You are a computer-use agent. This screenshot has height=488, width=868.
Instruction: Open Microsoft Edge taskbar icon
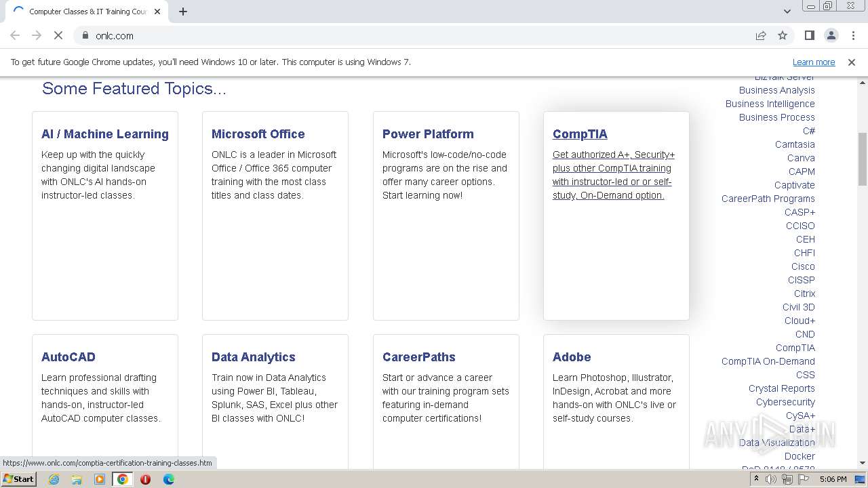[168, 479]
